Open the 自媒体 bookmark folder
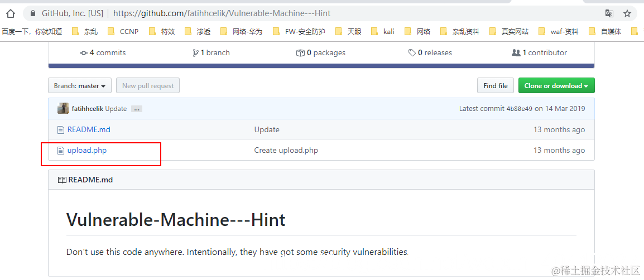Viewport: 644px width, 280px height. click(x=605, y=32)
